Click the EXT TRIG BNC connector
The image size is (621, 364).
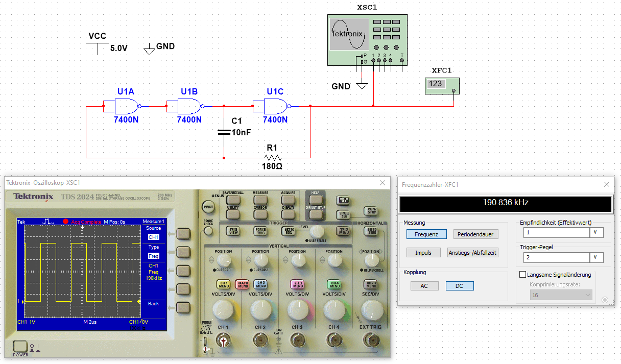click(371, 341)
